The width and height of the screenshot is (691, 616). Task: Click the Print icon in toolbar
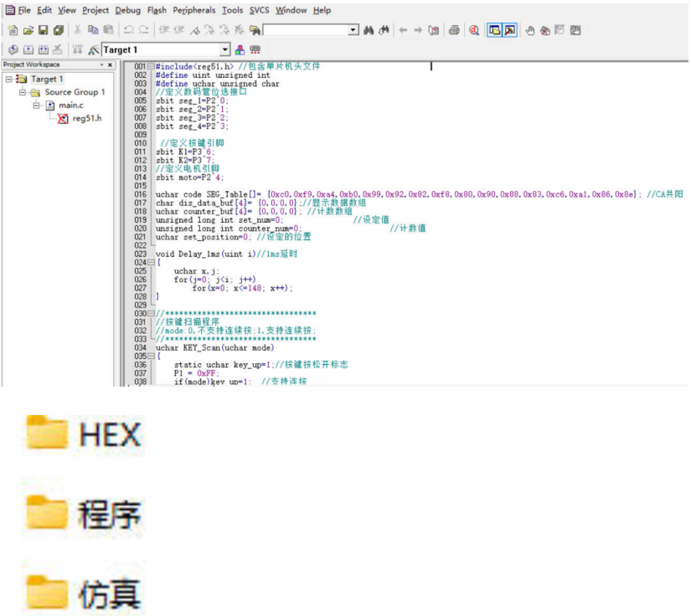[454, 30]
